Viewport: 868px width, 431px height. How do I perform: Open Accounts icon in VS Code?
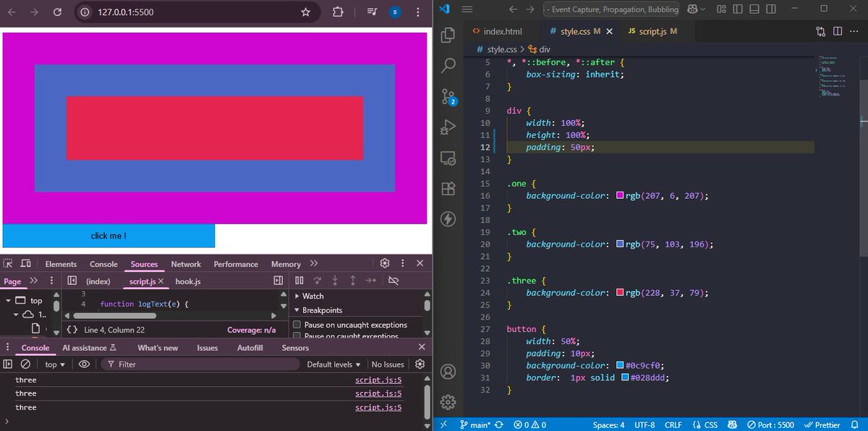(448, 372)
